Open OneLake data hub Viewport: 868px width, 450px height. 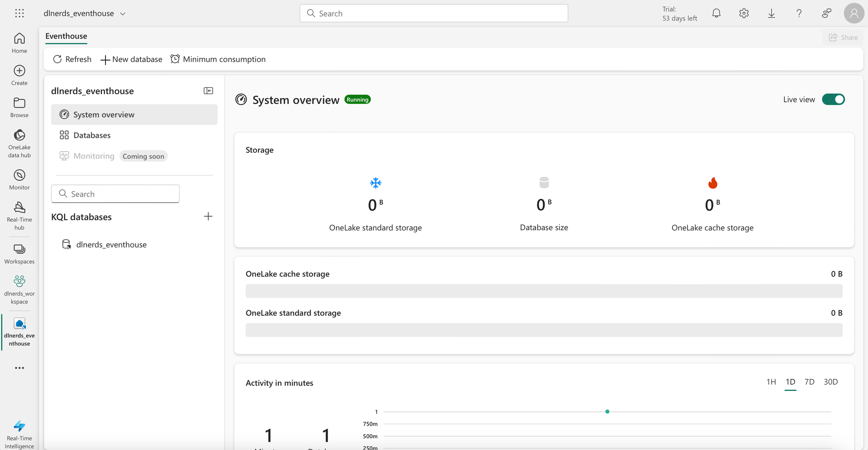click(x=20, y=143)
